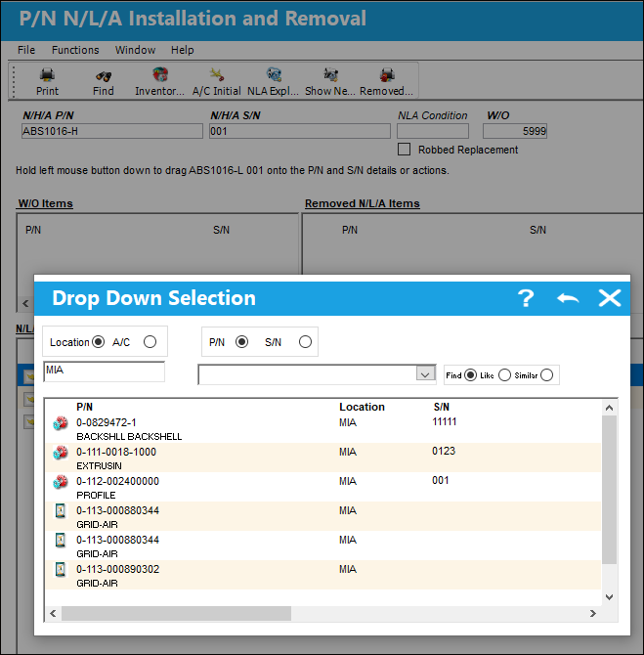Choose the Find search mode radio
Screen dimensions: 644x655
click(470, 375)
